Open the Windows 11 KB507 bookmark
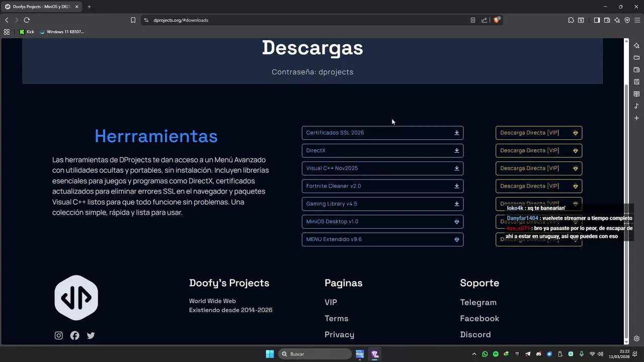 coord(61,32)
